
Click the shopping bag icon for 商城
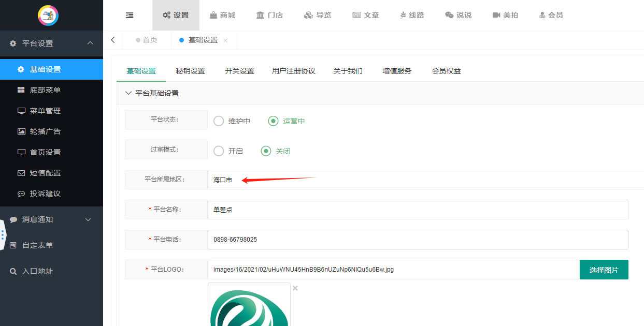(213, 16)
